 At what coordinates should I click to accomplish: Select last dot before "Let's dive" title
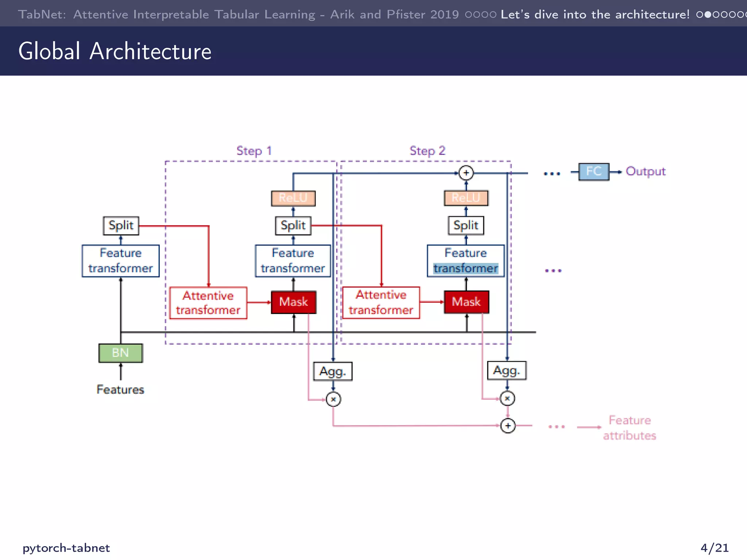pyautogui.click(x=493, y=15)
